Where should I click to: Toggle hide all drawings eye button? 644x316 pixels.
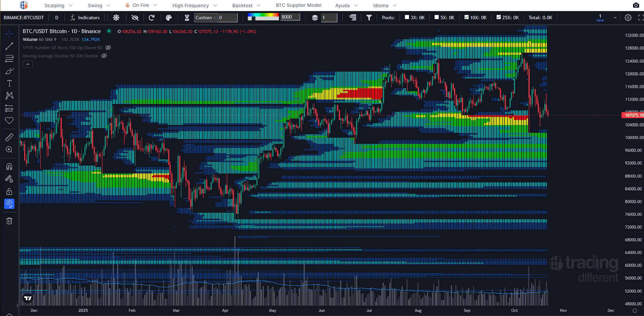9,204
